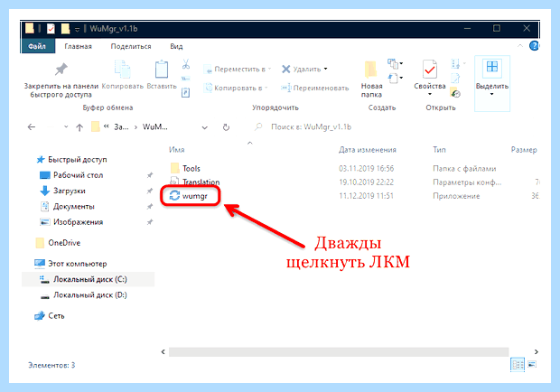Open Сеть in navigation pane
Viewport: 560px width, 392px height.
coord(56,315)
